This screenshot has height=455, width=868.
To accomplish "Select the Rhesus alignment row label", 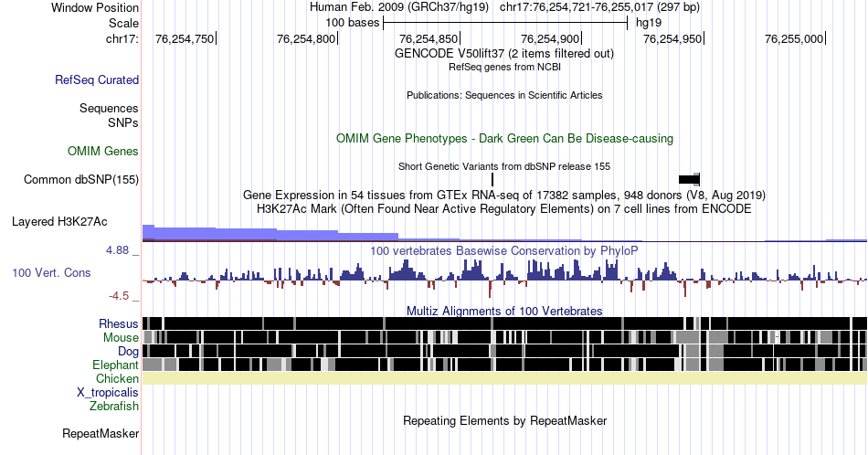I will pos(119,323).
